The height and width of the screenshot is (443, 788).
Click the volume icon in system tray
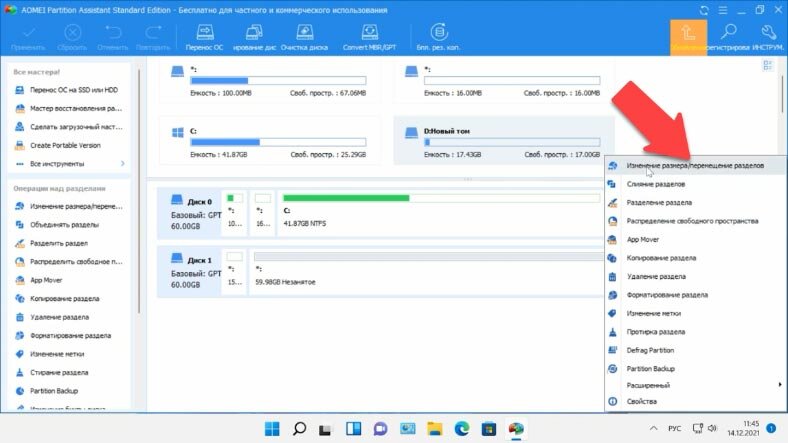[712, 428]
